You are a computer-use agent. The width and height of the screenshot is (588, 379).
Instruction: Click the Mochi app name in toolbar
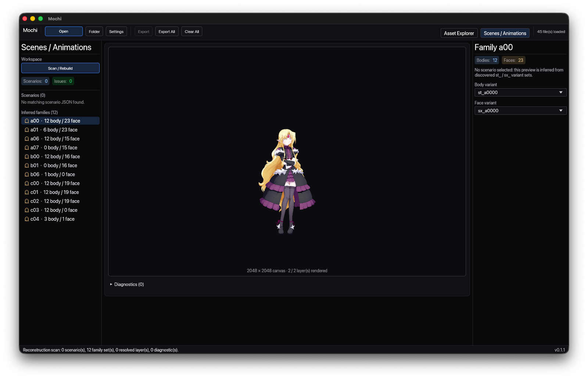pos(30,30)
